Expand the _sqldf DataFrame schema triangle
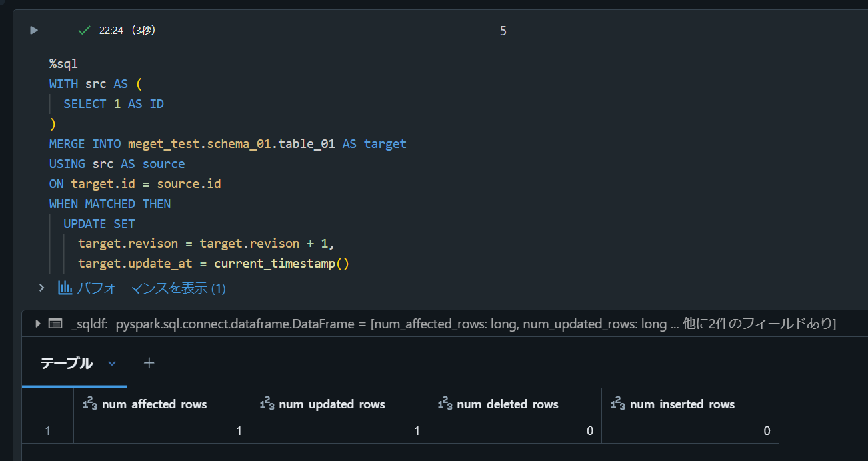This screenshot has height=461, width=868. 37,324
